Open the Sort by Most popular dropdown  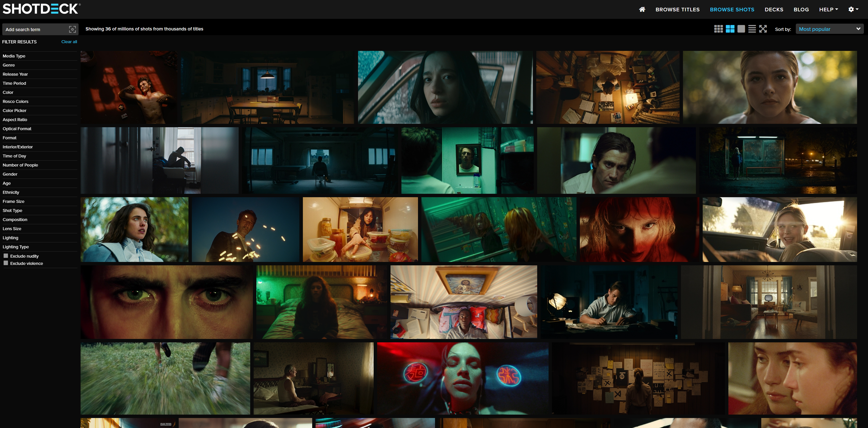tap(829, 29)
